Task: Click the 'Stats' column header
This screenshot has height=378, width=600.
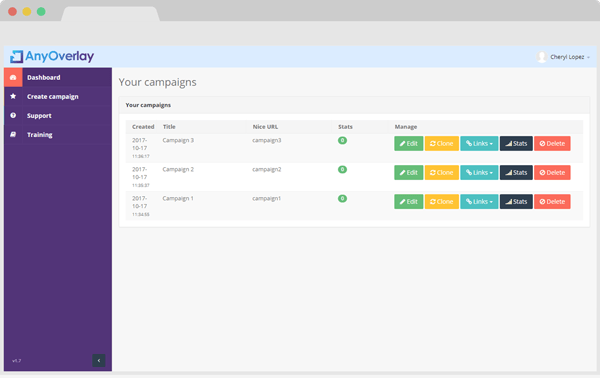Action: coord(345,127)
